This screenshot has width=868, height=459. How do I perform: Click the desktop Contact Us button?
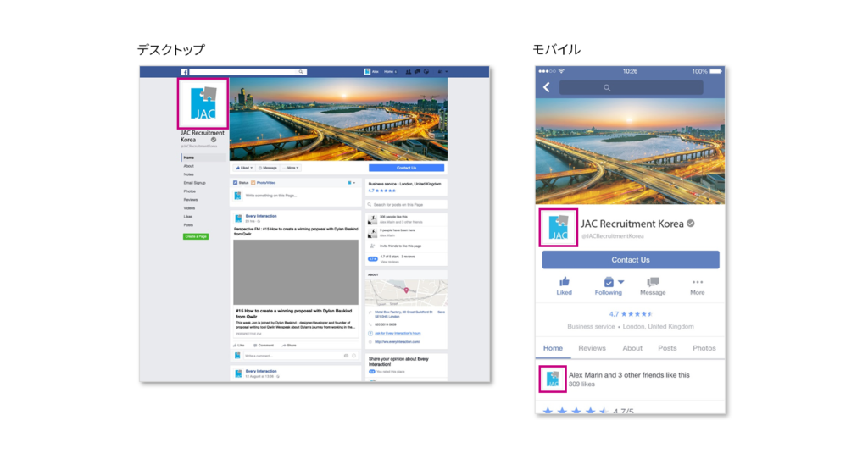coord(406,168)
